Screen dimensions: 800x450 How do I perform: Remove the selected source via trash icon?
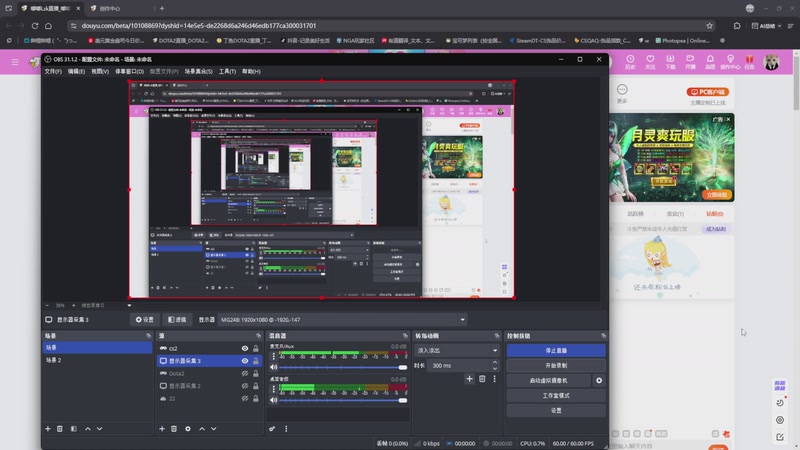pyautogui.click(x=174, y=429)
